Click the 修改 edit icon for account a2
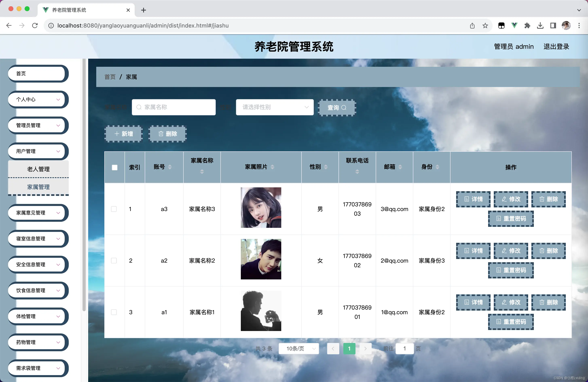Viewport: 588px width, 382px height. (x=511, y=251)
